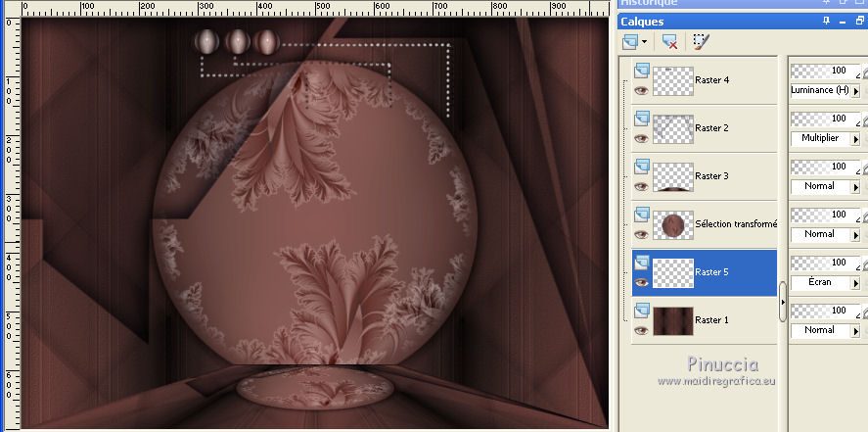
Task: Hide the Raster 1 layer
Action: click(642, 330)
